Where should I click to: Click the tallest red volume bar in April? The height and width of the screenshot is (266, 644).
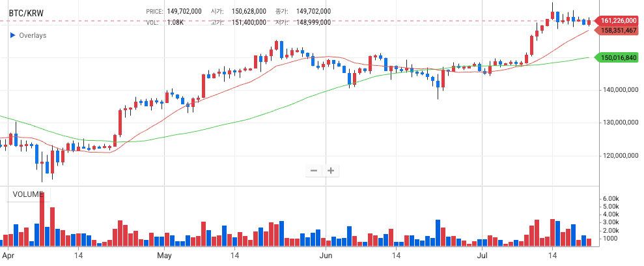[42, 219]
